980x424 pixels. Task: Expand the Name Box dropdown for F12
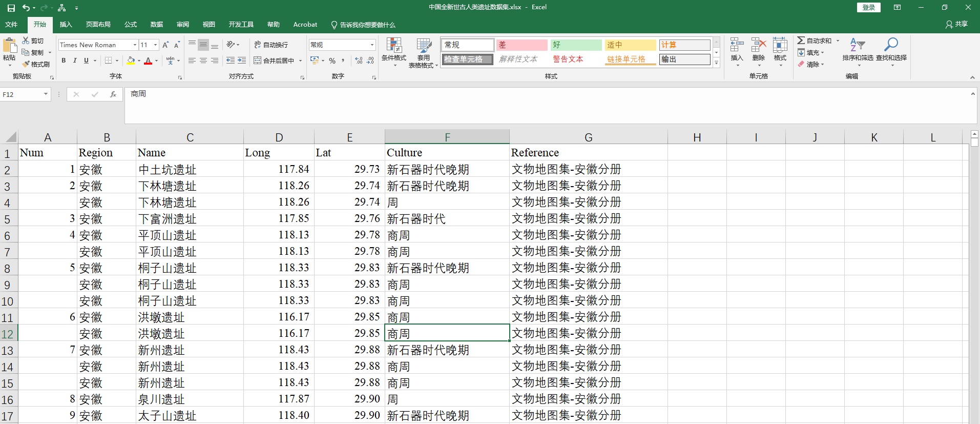point(46,94)
